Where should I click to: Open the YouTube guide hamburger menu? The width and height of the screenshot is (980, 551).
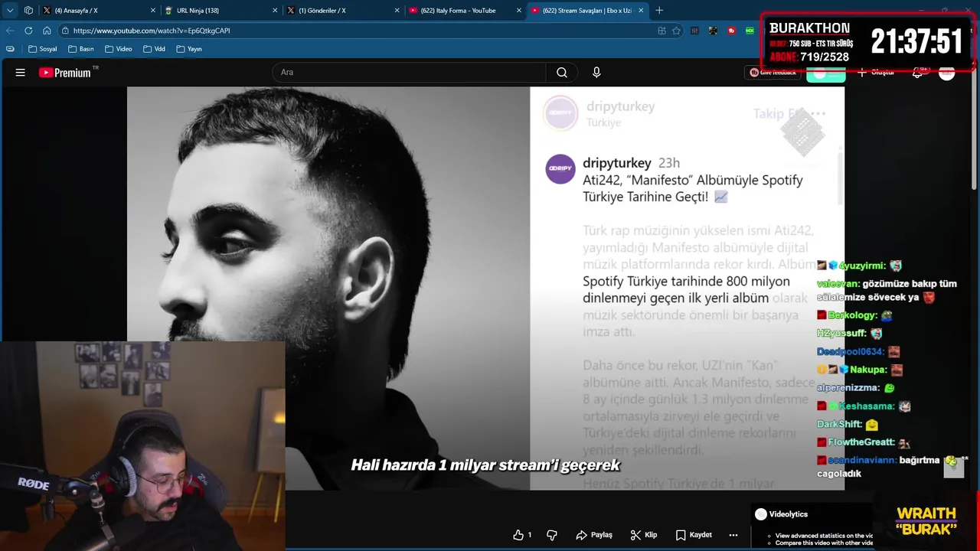click(x=21, y=73)
